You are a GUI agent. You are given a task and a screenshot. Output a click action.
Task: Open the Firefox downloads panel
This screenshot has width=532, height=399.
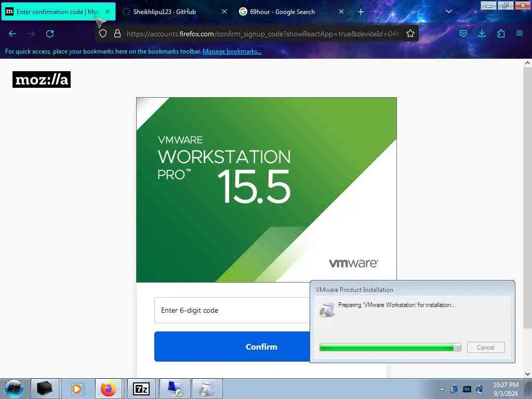coord(482,33)
